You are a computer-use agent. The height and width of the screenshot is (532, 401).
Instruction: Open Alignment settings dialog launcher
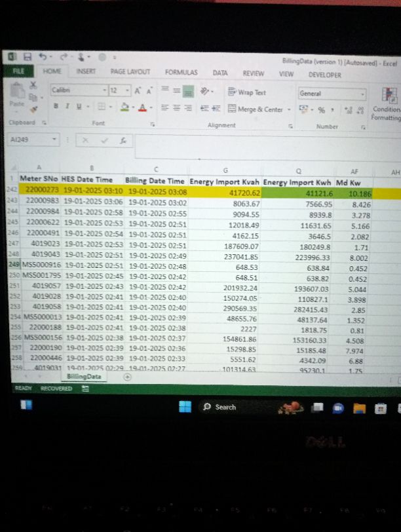click(290, 126)
